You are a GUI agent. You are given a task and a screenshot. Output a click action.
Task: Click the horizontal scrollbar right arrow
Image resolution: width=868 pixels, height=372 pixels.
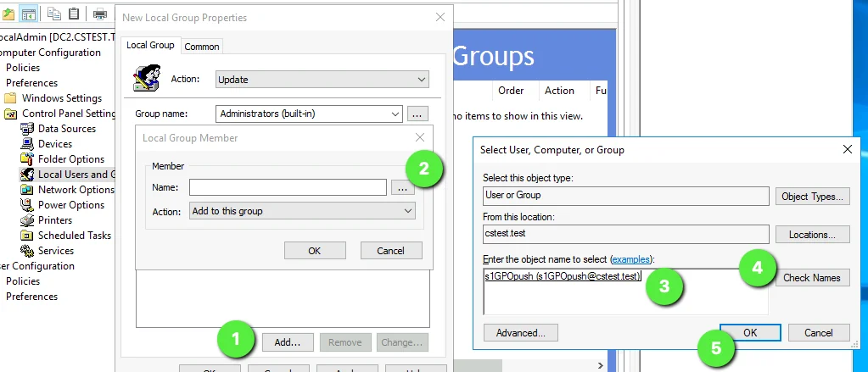click(x=601, y=365)
